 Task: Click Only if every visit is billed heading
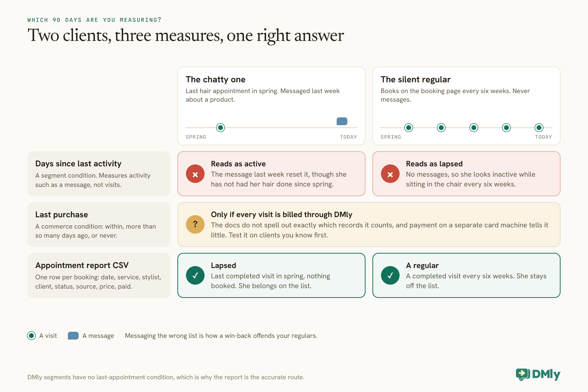(x=282, y=215)
